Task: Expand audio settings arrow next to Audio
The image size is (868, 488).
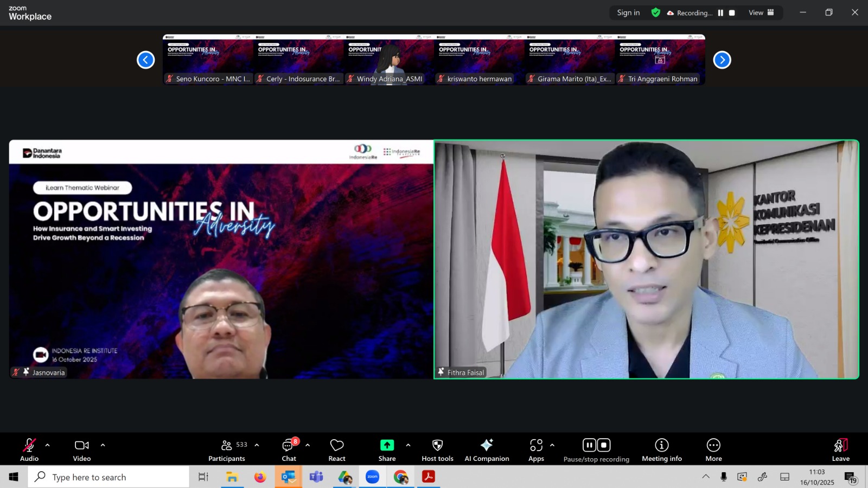Action: 48,445
